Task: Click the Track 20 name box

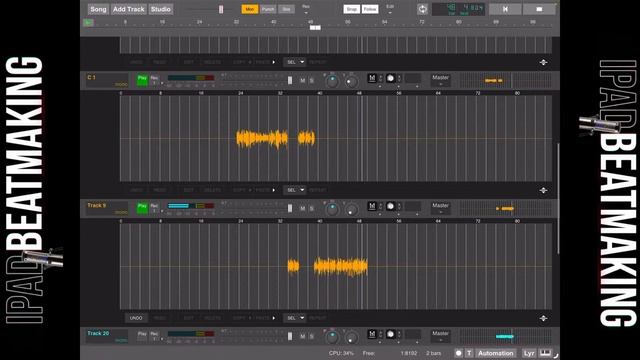Action: 107,336
